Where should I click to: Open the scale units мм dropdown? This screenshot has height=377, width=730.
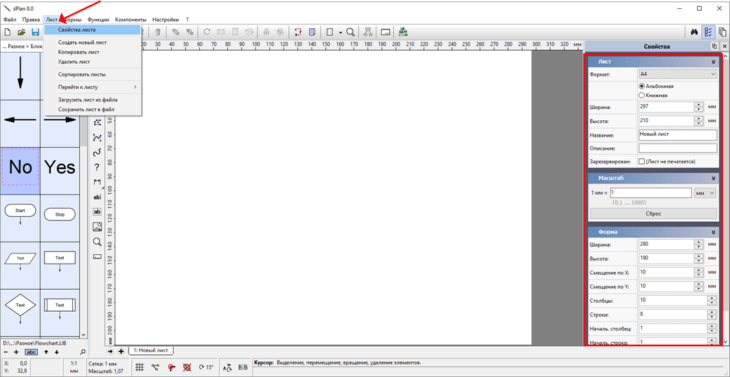(x=705, y=193)
